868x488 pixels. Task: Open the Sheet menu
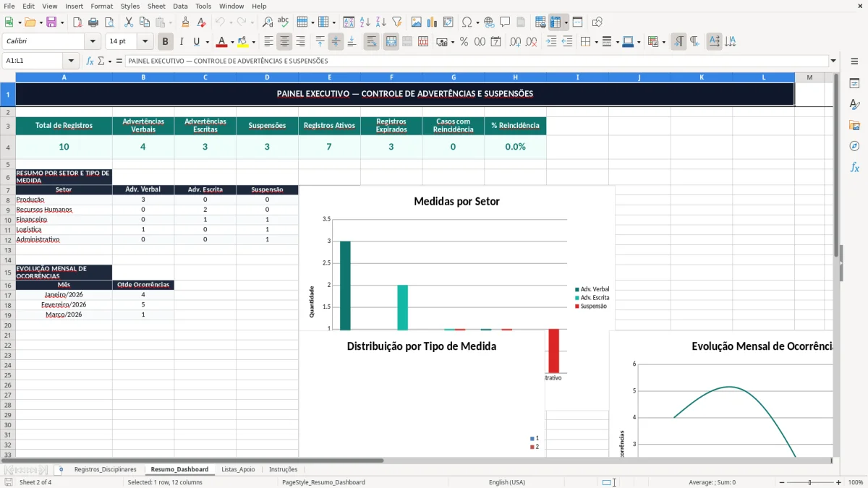pos(156,6)
